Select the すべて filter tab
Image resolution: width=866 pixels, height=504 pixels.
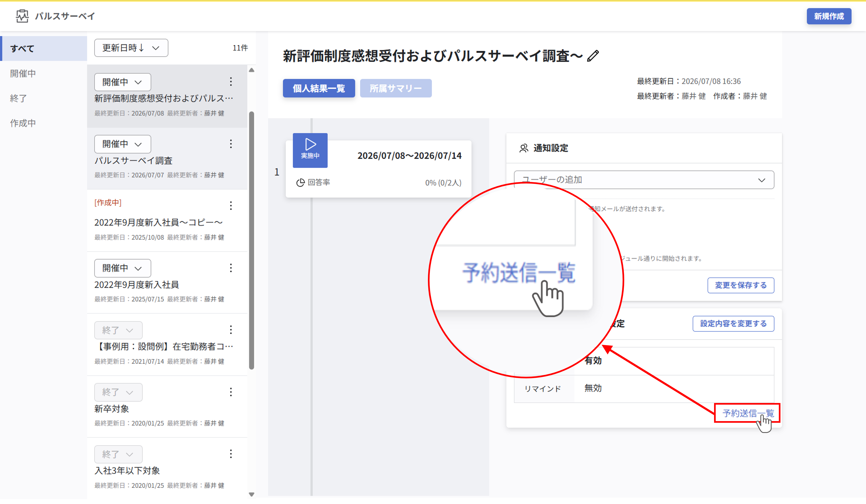[44, 48]
